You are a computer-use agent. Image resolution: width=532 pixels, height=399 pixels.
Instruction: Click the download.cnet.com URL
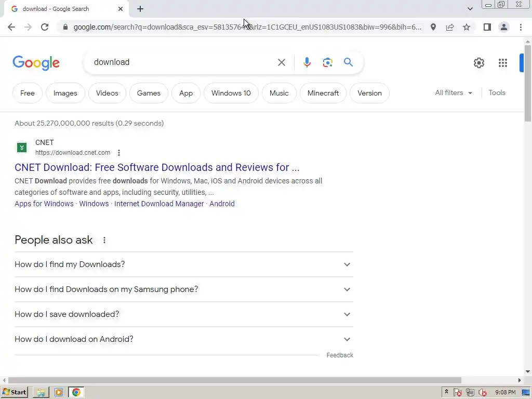click(x=73, y=153)
